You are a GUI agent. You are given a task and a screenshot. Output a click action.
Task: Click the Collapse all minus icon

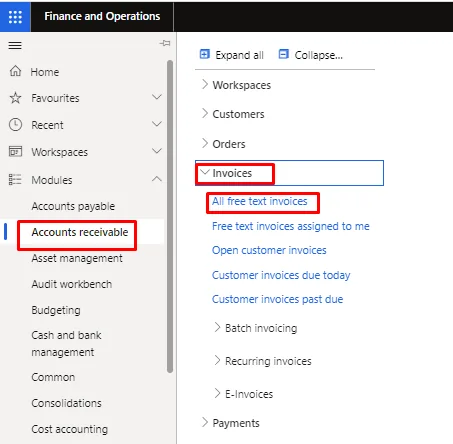[283, 54]
